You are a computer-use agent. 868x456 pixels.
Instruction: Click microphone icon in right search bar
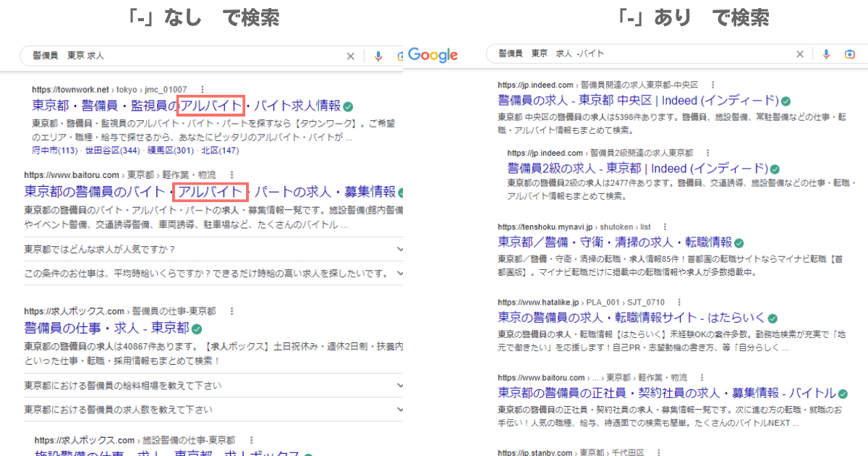[826, 54]
